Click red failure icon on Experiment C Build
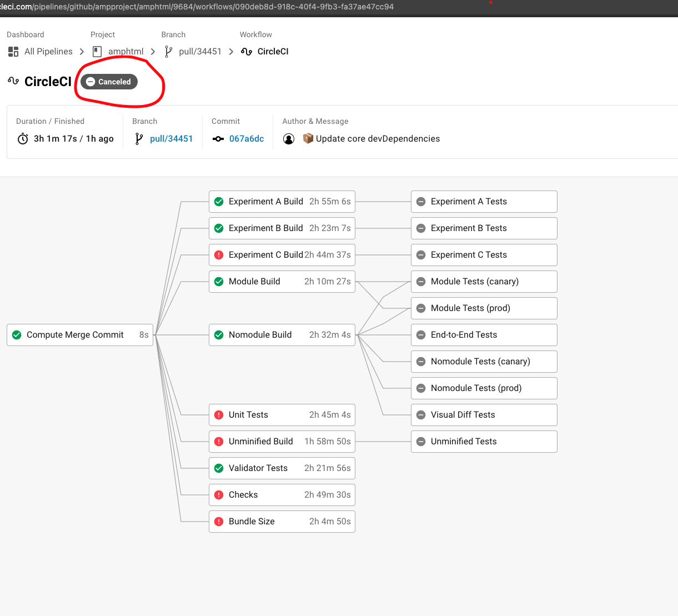This screenshot has height=616, width=678. (x=219, y=255)
